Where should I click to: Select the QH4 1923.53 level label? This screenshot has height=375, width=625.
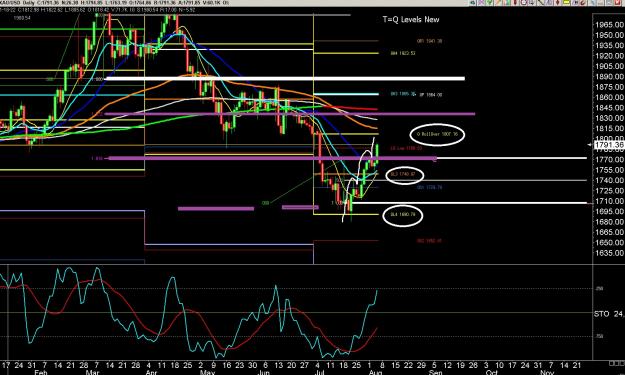403,53
